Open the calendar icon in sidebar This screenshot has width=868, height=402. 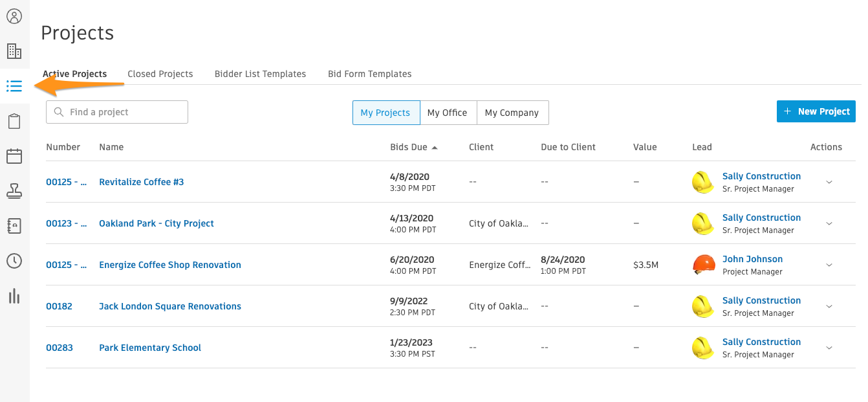[x=14, y=156]
